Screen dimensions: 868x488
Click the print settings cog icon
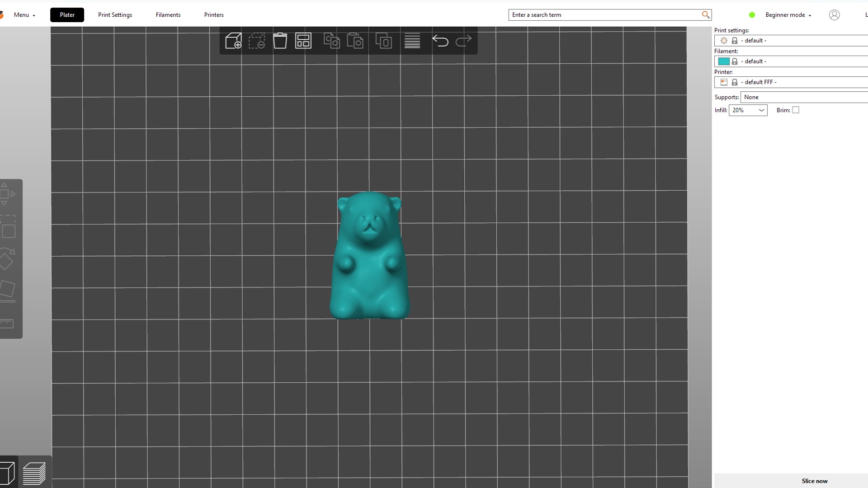coord(724,41)
